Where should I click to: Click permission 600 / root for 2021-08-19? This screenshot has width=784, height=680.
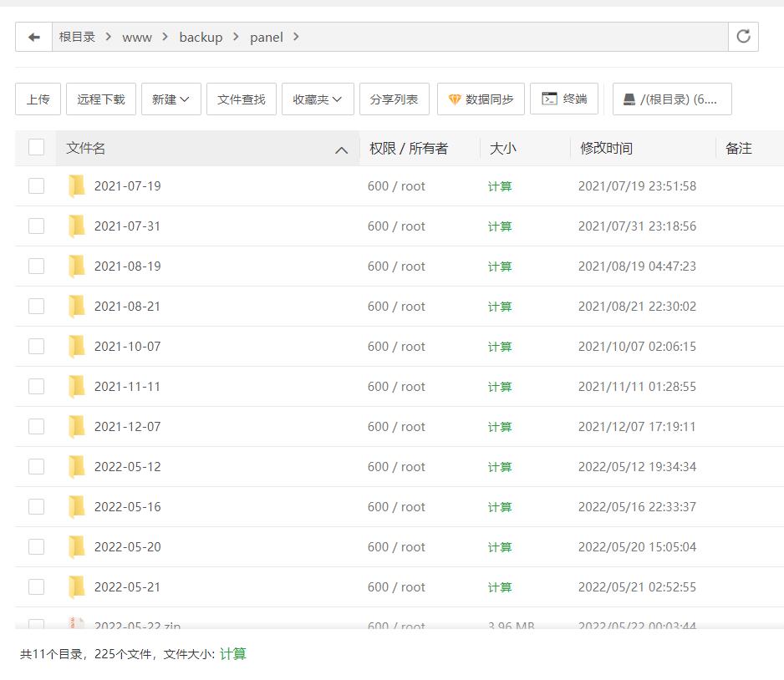(x=396, y=266)
